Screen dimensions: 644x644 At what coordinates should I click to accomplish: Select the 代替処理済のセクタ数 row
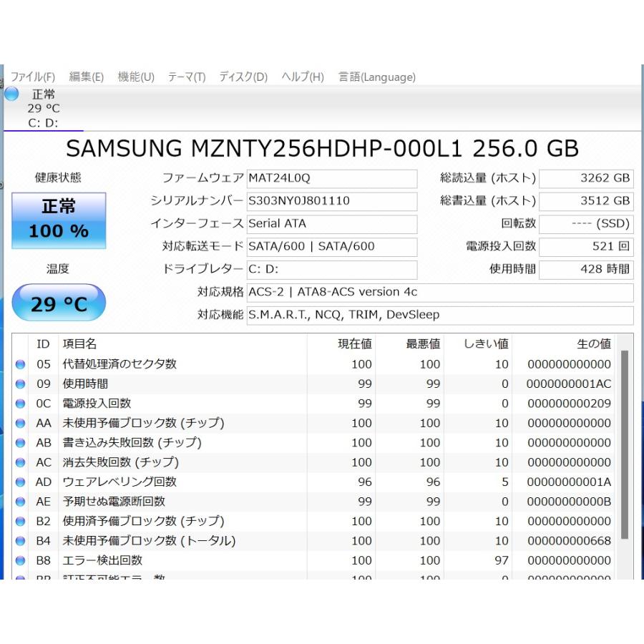(313, 364)
